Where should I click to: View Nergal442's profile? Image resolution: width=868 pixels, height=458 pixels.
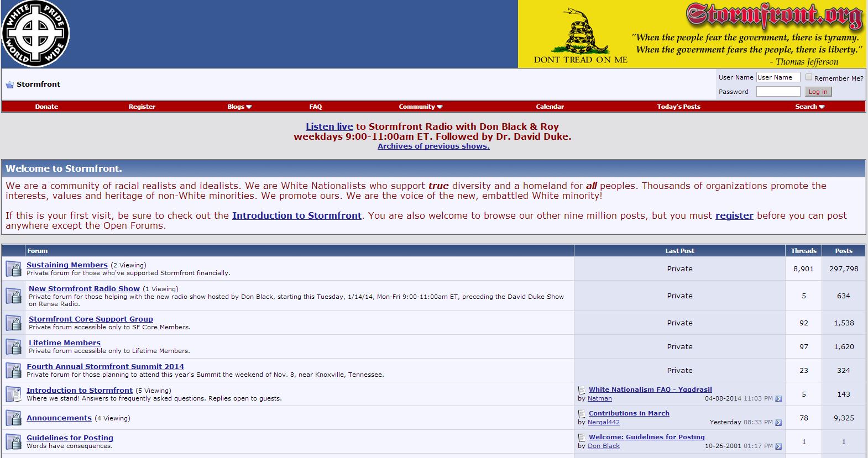pyautogui.click(x=604, y=422)
